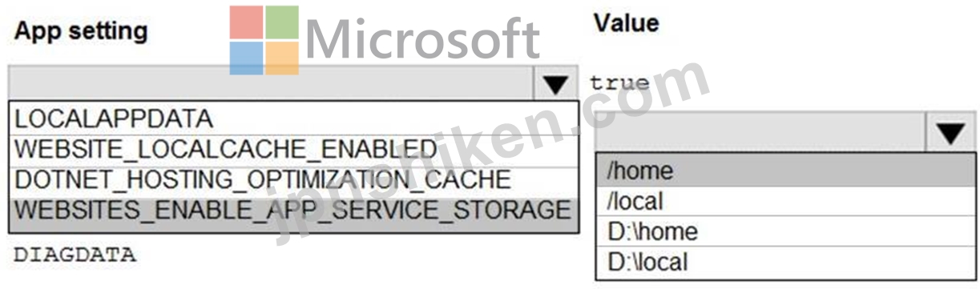Click the green square of Microsoft logo

pos(283,23)
